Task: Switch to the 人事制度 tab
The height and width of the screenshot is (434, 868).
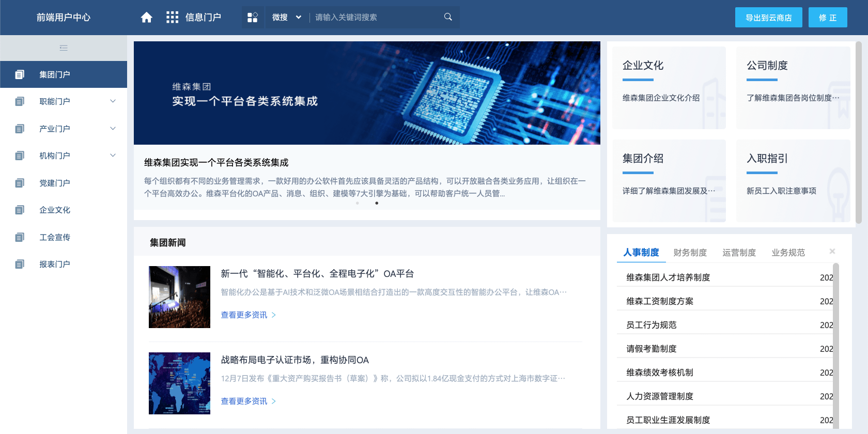Action: pyautogui.click(x=641, y=253)
